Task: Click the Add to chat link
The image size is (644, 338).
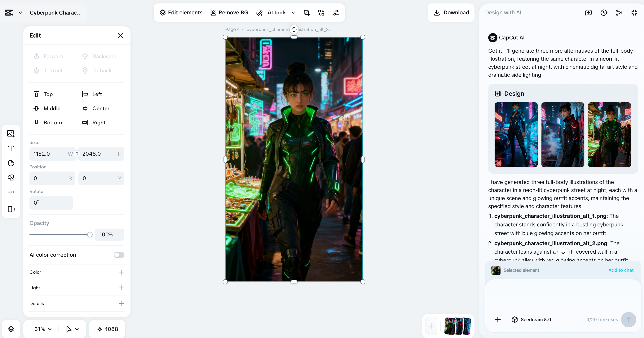Action: pos(621,270)
